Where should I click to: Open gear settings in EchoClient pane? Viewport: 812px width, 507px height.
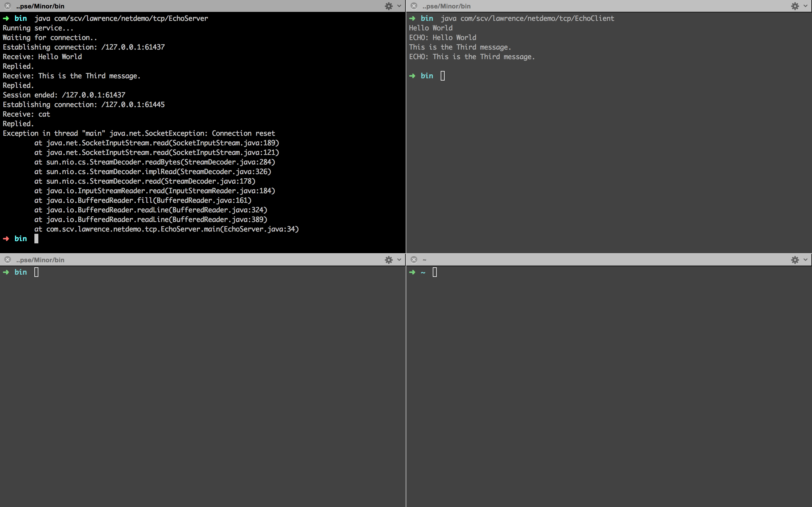click(795, 6)
